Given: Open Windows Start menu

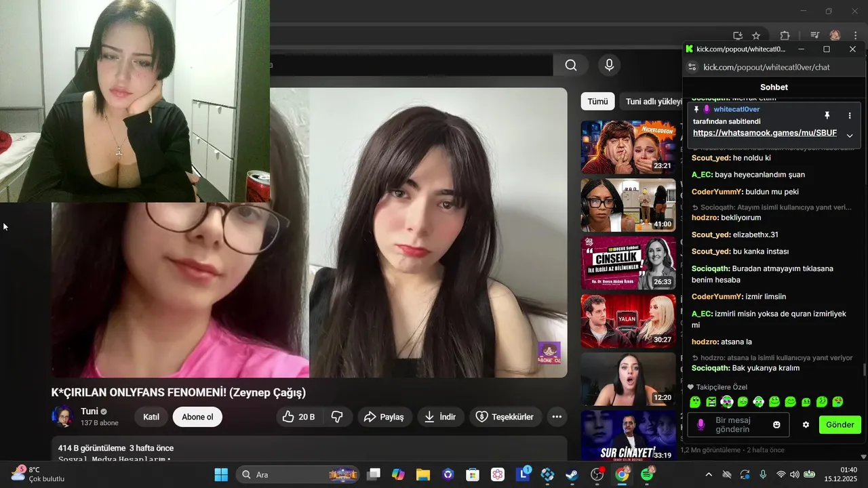Looking at the screenshot, I should coord(221,474).
